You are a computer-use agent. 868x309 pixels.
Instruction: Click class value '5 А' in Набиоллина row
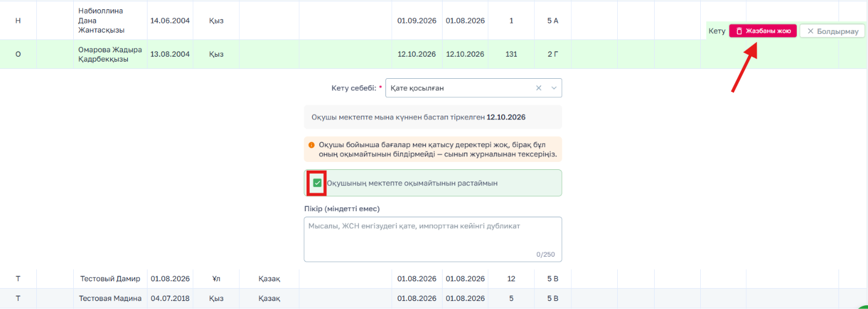click(553, 20)
